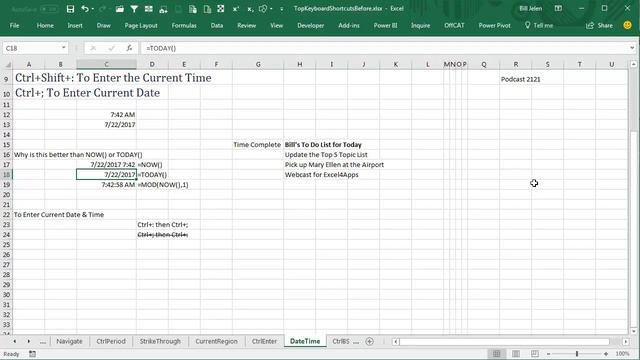Switch to the CtrlEnter sheet tab
The width and height of the screenshot is (640, 360).
[264, 341]
